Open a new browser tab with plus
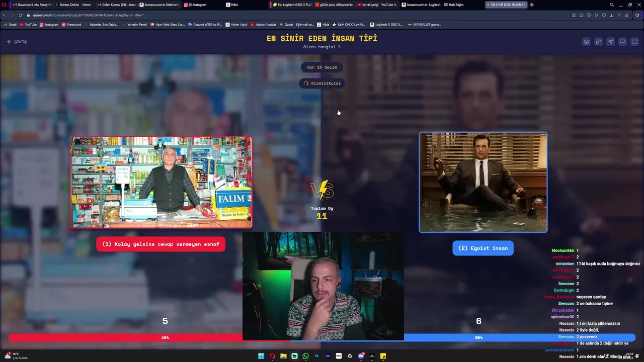The width and height of the screenshot is (644, 362). click(532, 5)
